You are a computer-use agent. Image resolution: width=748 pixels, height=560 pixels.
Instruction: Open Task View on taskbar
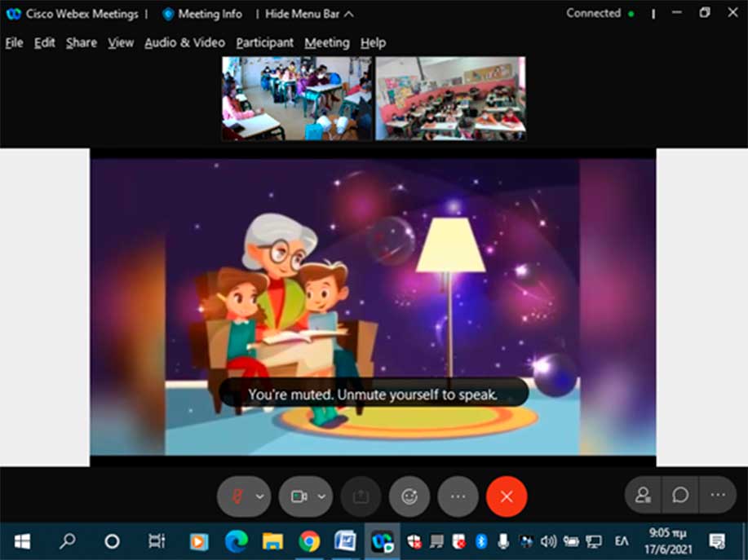157,541
